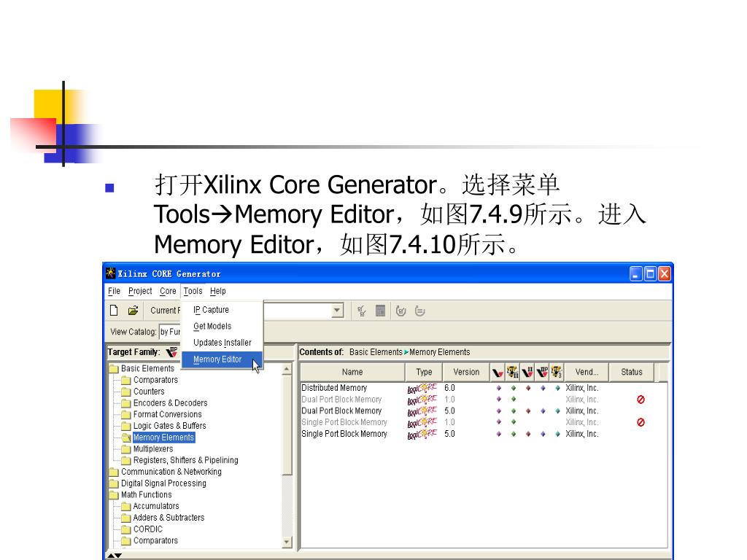Click the rightmost circular list toolbar icon
Viewport: 747px width, 560px height.
tap(419, 311)
